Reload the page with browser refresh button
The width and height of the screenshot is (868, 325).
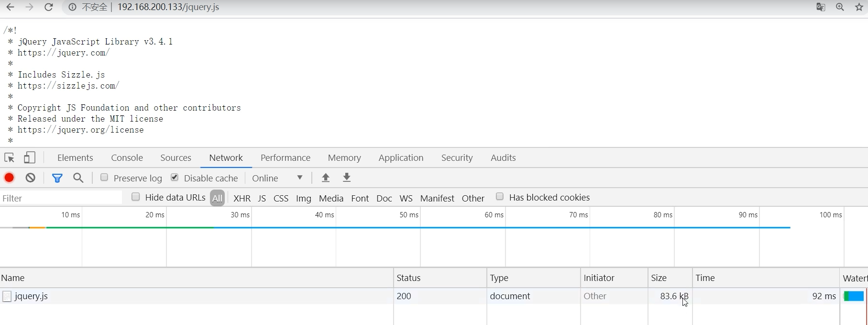point(49,7)
